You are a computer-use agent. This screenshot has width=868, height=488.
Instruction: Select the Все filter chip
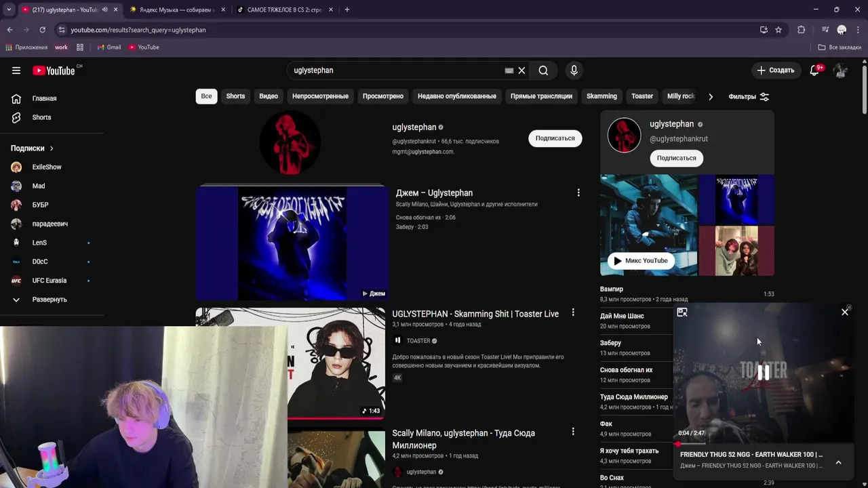coord(206,96)
